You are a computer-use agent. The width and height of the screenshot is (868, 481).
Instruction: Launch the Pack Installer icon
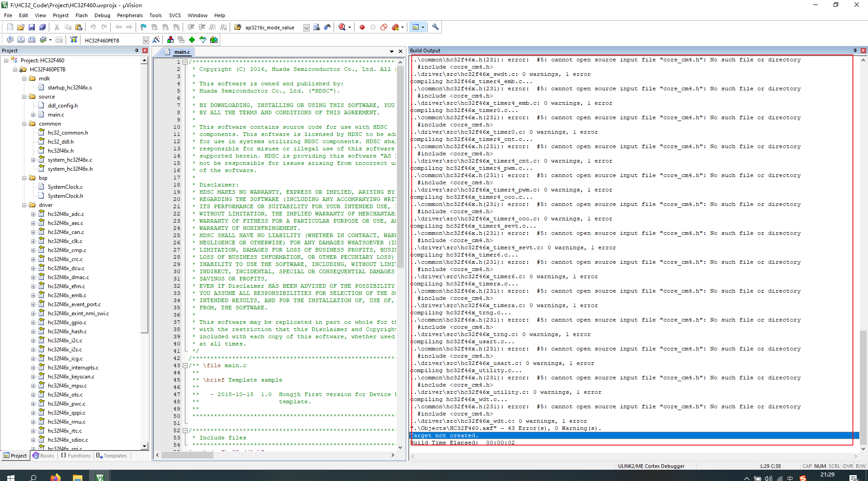click(x=214, y=40)
